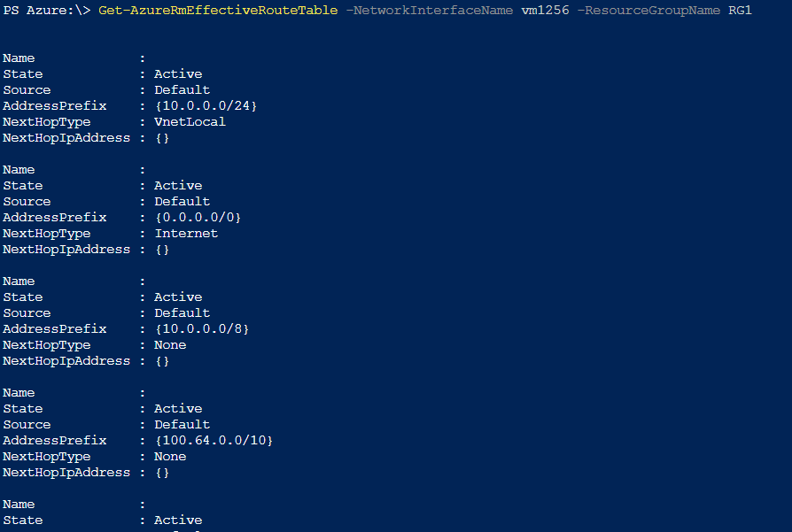792x532 pixels.
Task: Click Active state of the first route
Action: tap(178, 73)
